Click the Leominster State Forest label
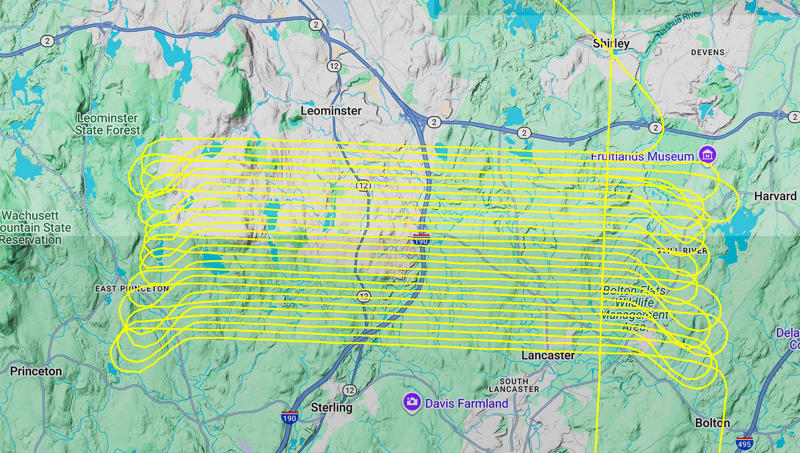800x453 pixels. (107, 124)
